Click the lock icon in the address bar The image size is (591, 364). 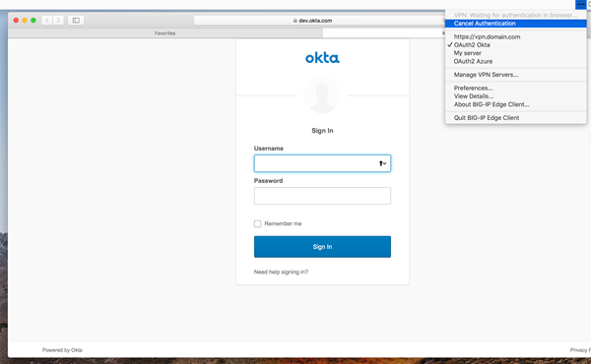[x=295, y=21]
